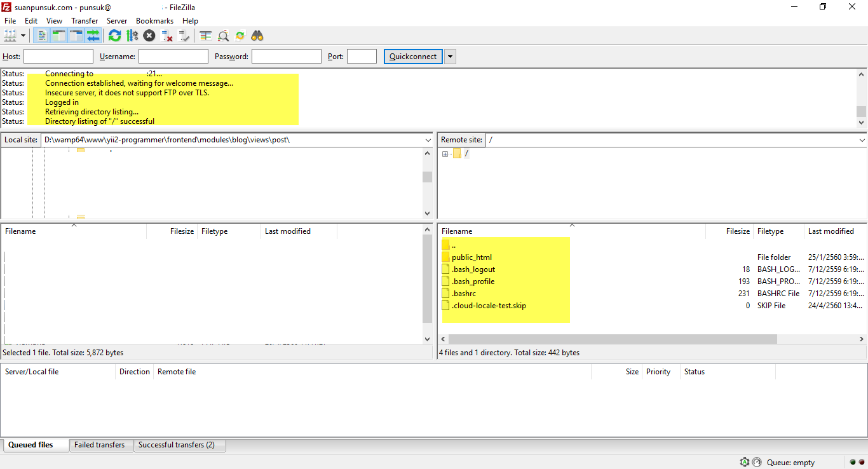Select the .bashrc file
This screenshot has width=868, height=469.
click(464, 294)
